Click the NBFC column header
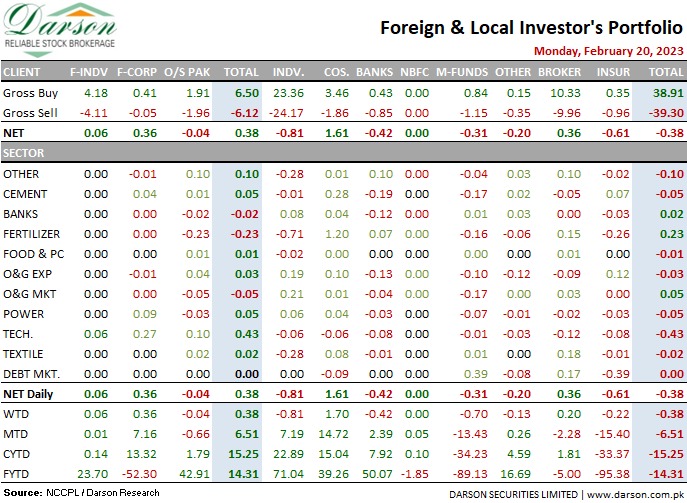 coord(414,72)
